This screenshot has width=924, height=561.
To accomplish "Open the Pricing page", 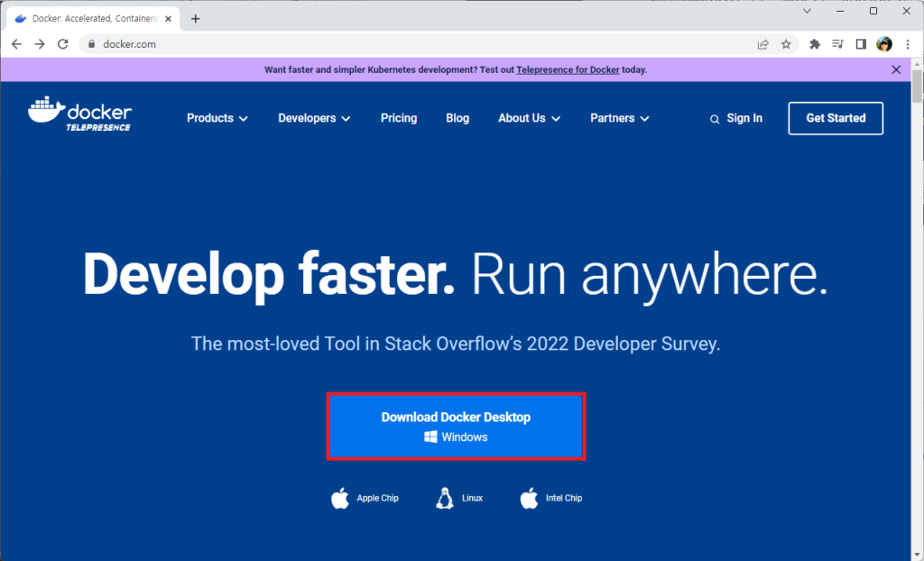I will (399, 118).
